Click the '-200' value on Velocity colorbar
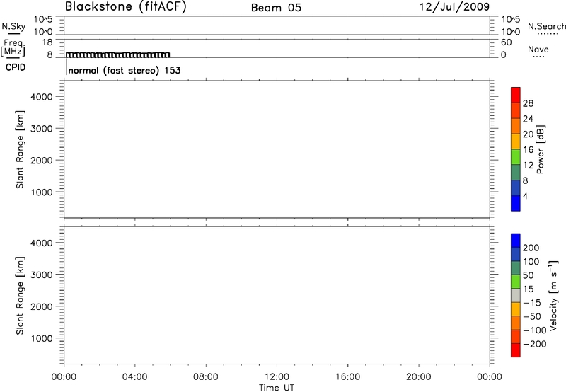The width and height of the screenshot is (566, 392). [x=535, y=344]
